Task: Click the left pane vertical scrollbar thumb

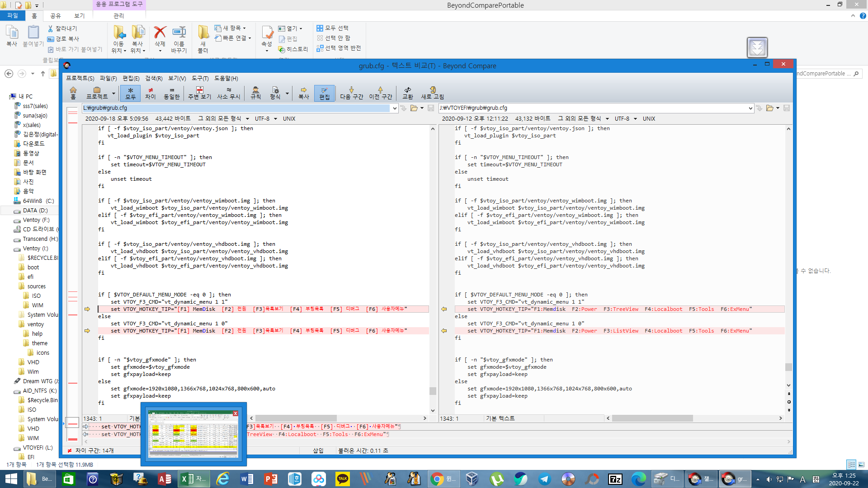Action: (433, 391)
